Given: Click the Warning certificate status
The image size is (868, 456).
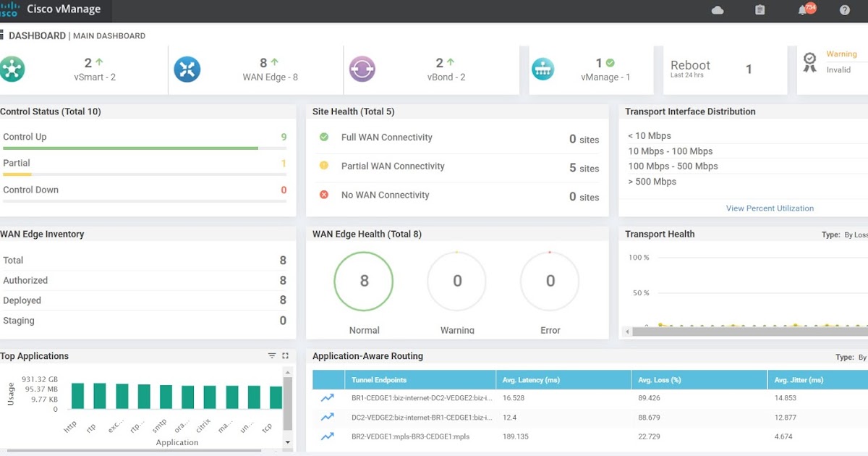Looking at the screenshot, I should (841, 54).
